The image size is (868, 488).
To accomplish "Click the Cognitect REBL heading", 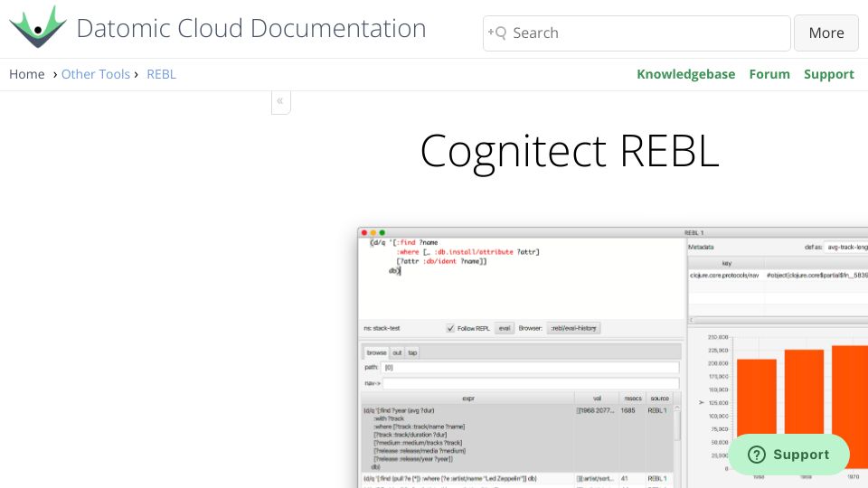I will 569,151.
